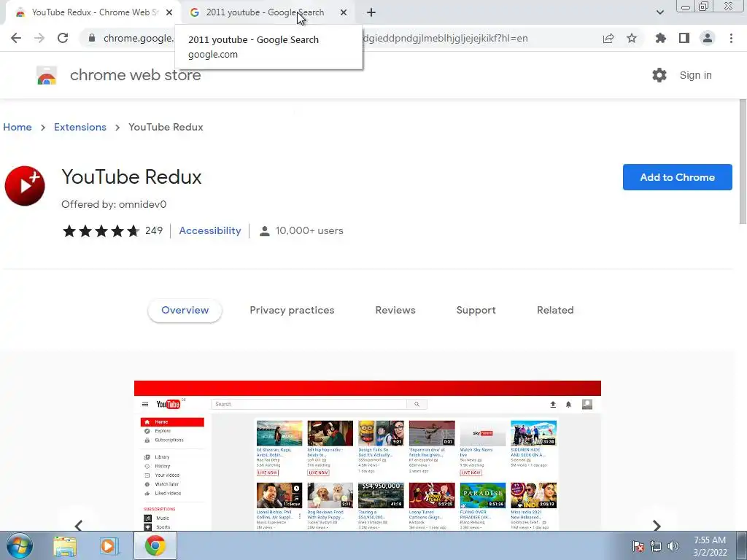This screenshot has height=560, width=747.
Task: Bookmark this tab with the star icon
Action: [x=632, y=38]
